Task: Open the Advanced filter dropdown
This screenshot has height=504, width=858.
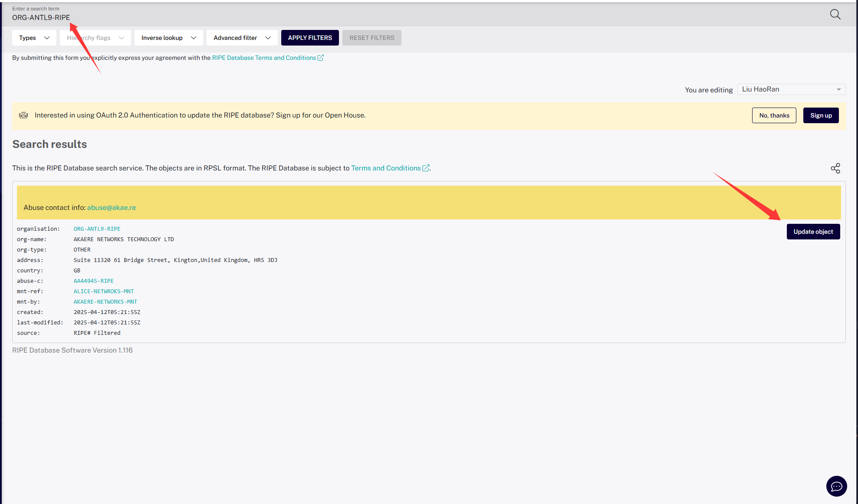Action: 242,38
